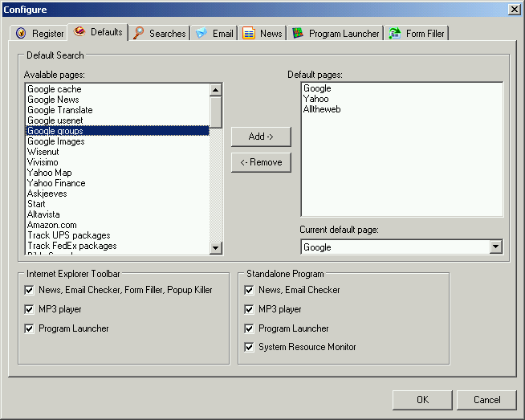Select Track UPS packages entry
The width and height of the screenshot is (525, 420).
click(117, 235)
